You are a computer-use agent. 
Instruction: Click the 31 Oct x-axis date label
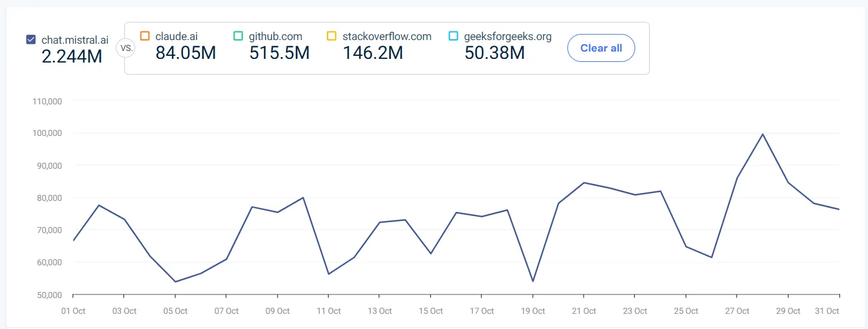[827, 311]
